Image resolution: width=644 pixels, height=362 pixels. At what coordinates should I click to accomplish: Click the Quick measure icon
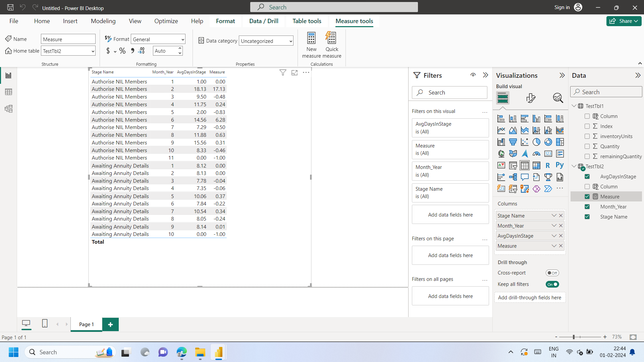point(331,38)
